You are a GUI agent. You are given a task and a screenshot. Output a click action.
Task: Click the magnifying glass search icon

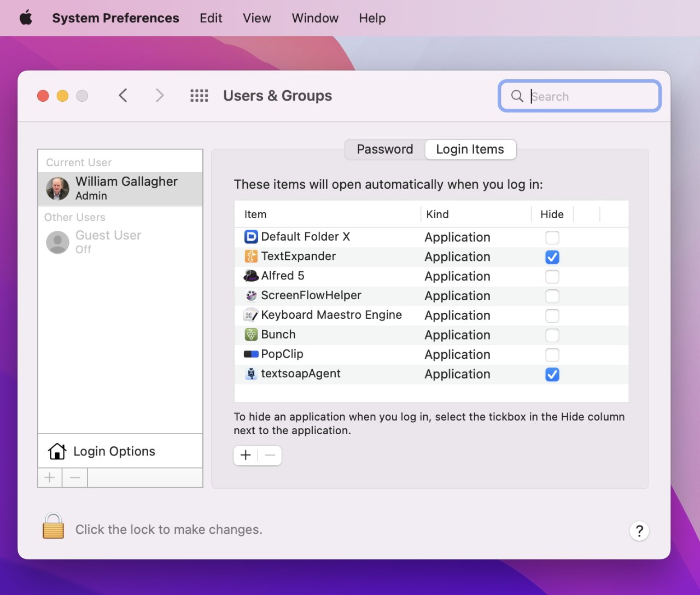517,96
